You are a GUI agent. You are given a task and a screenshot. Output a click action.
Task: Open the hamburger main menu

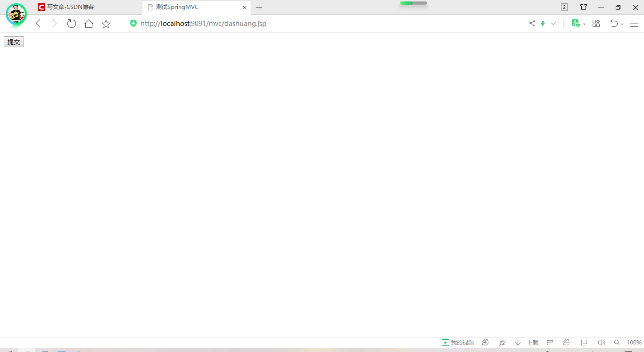[x=634, y=24]
